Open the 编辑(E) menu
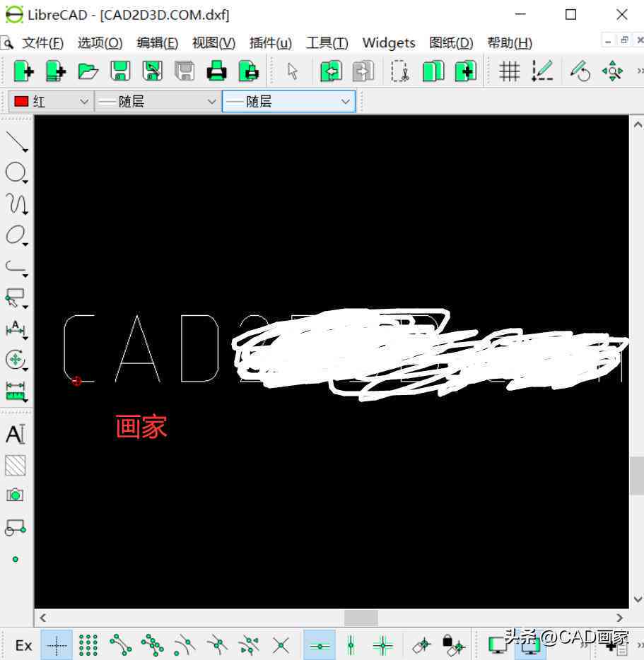The image size is (644, 660). pos(158,43)
